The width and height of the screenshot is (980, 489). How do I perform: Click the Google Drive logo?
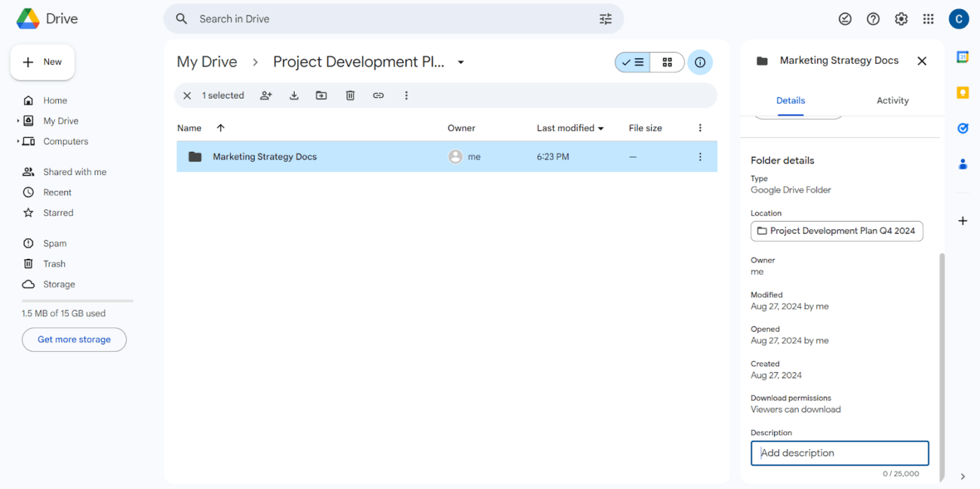pos(47,19)
